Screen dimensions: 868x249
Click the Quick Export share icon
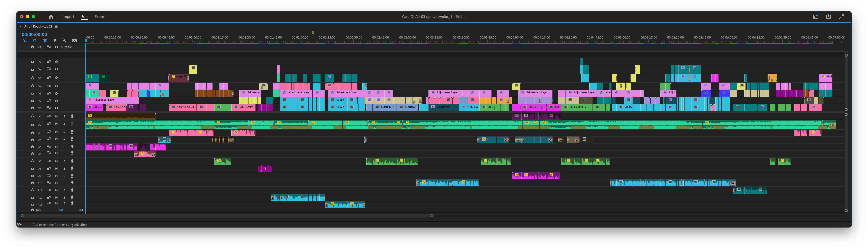pyautogui.click(x=829, y=17)
